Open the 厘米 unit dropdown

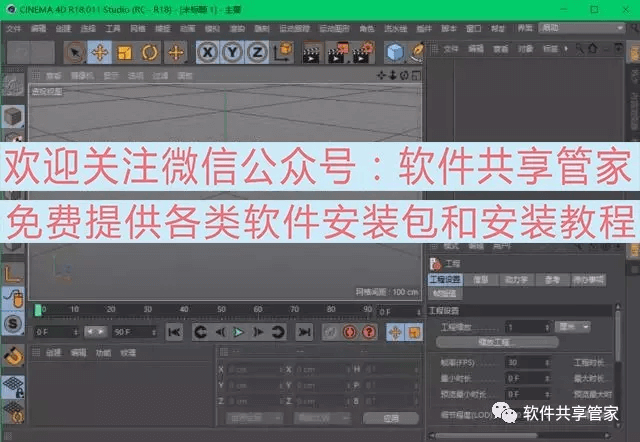[572, 327]
